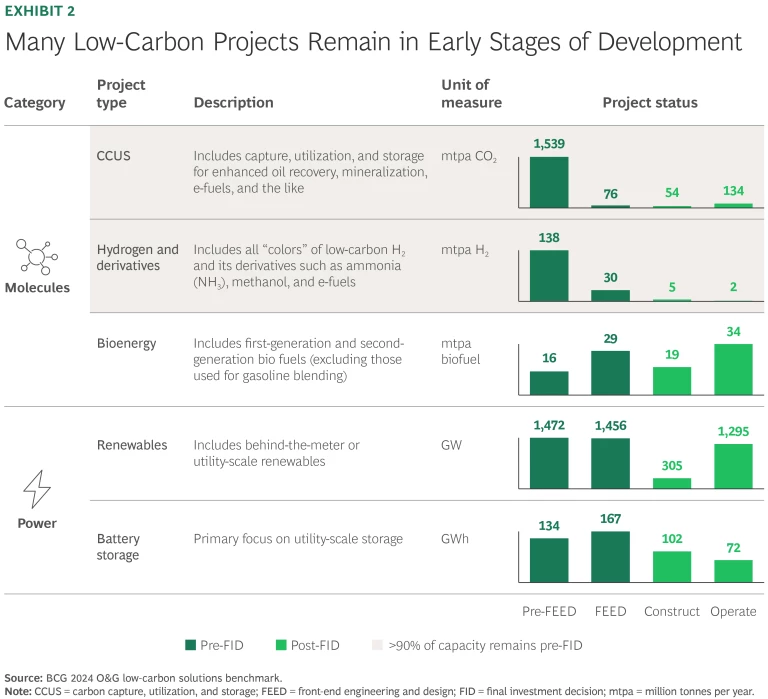Click the Renewables Operate bar labeled 1,295
Viewport: 768px width, 699px height.
click(733, 465)
